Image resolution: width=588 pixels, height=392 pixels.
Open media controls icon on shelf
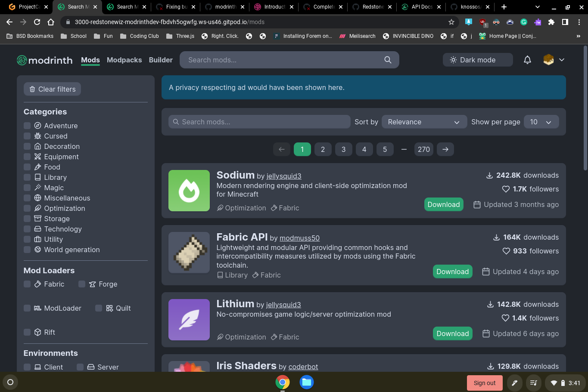(533, 383)
